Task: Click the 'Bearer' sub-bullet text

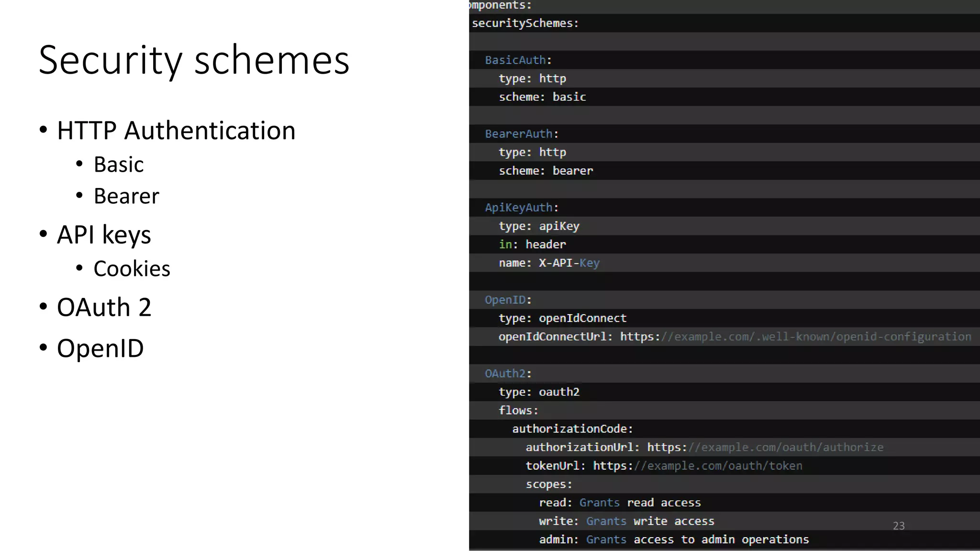Action: pos(126,196)
